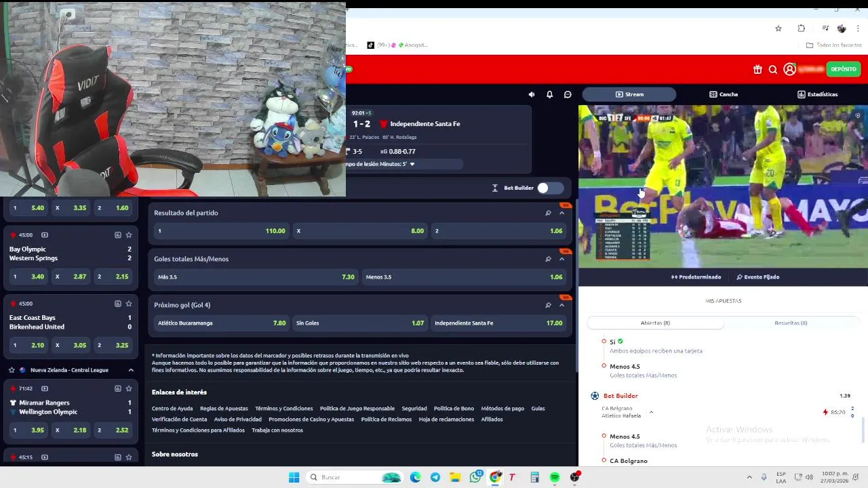Show hidden system tray icons
This screenshot has width=868, height=488.
pyautogui.click(x=749, y=477)
